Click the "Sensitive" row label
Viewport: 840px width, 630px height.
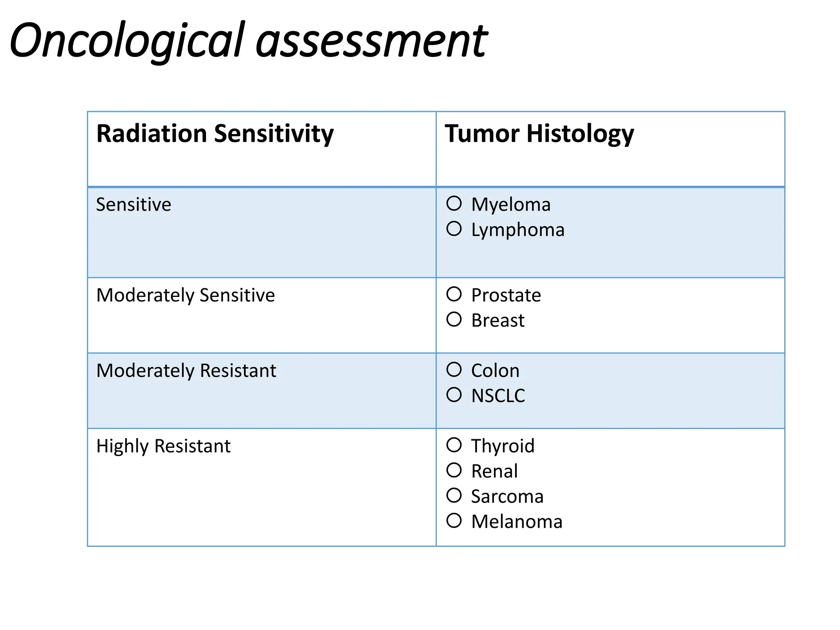133,204
